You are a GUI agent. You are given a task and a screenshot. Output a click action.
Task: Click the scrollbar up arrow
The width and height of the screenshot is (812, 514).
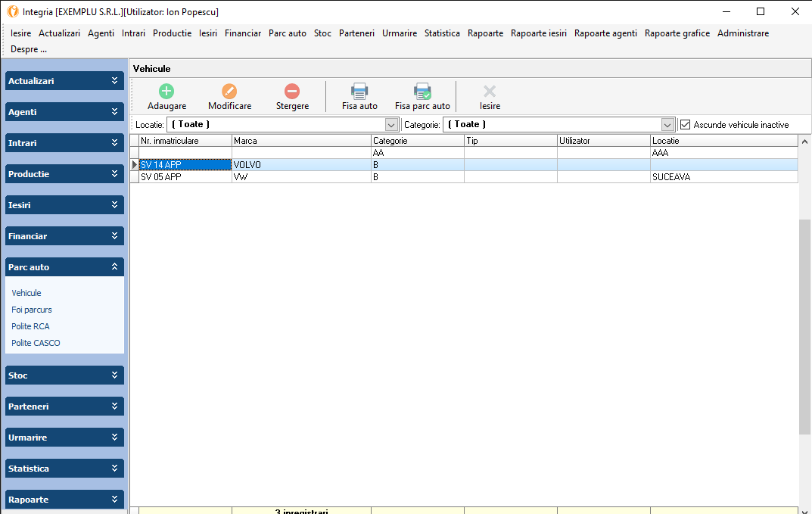click(804, 141)
